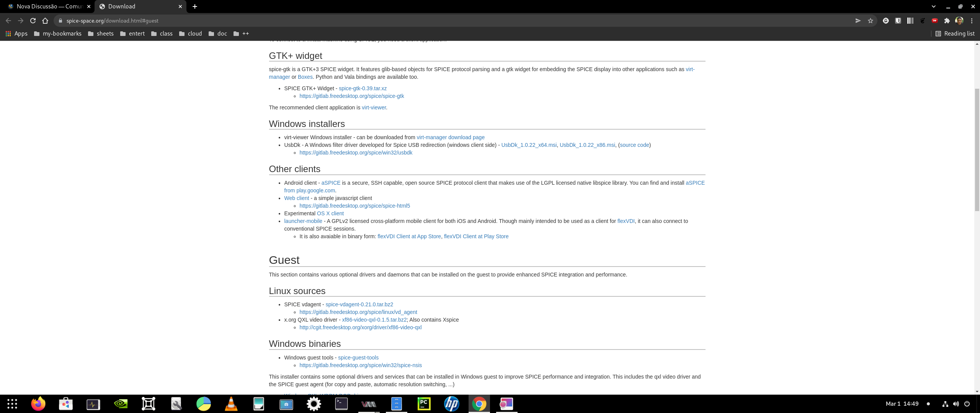Download spice-guest-tools for Windows
This screenshot has width=980, height=413.
click(x=358, y=358)
